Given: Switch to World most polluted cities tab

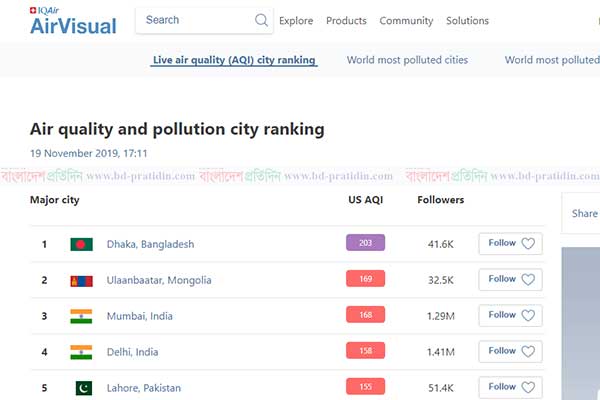Looking at the screenshot, I should (408, 60).
